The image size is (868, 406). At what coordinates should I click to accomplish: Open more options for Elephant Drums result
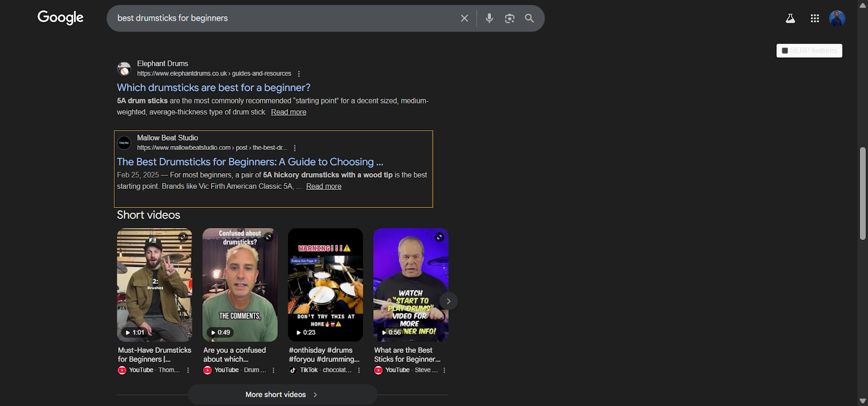coord(299,74)
